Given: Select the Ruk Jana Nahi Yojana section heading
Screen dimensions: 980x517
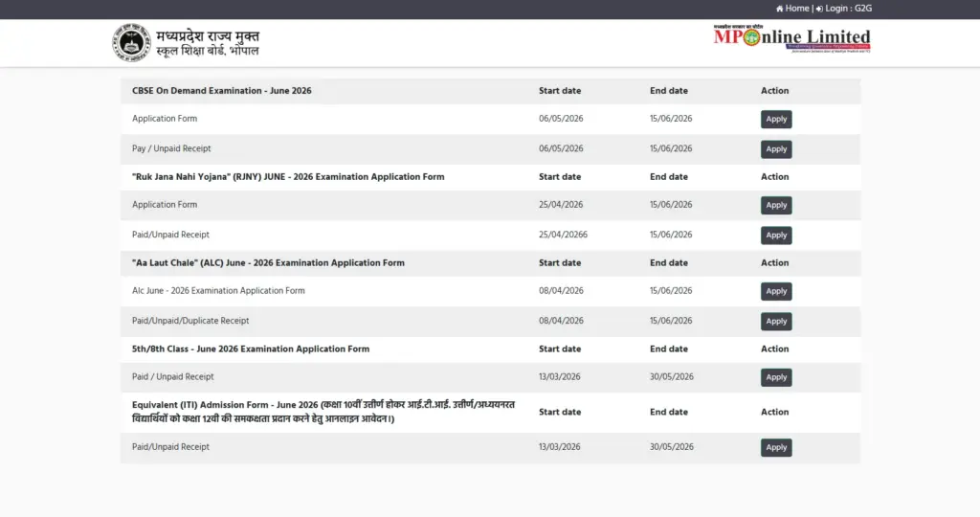Looking at the screenshot, I should point(288,177).
